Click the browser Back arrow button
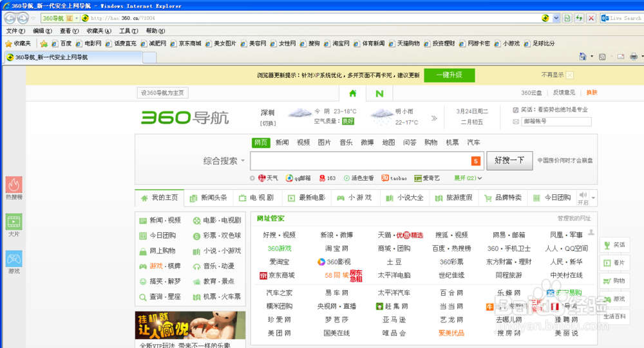This screenshot has height=348, width=644. pos(10,18)
